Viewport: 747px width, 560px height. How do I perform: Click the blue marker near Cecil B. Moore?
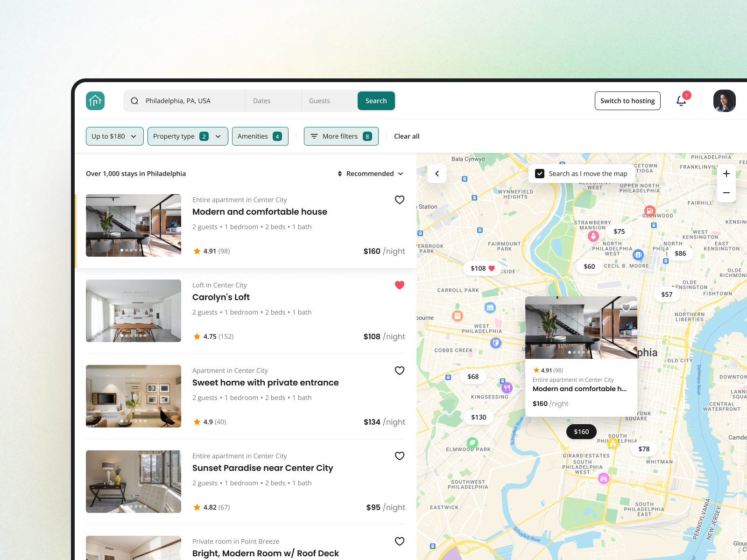[x=638, y=255]
